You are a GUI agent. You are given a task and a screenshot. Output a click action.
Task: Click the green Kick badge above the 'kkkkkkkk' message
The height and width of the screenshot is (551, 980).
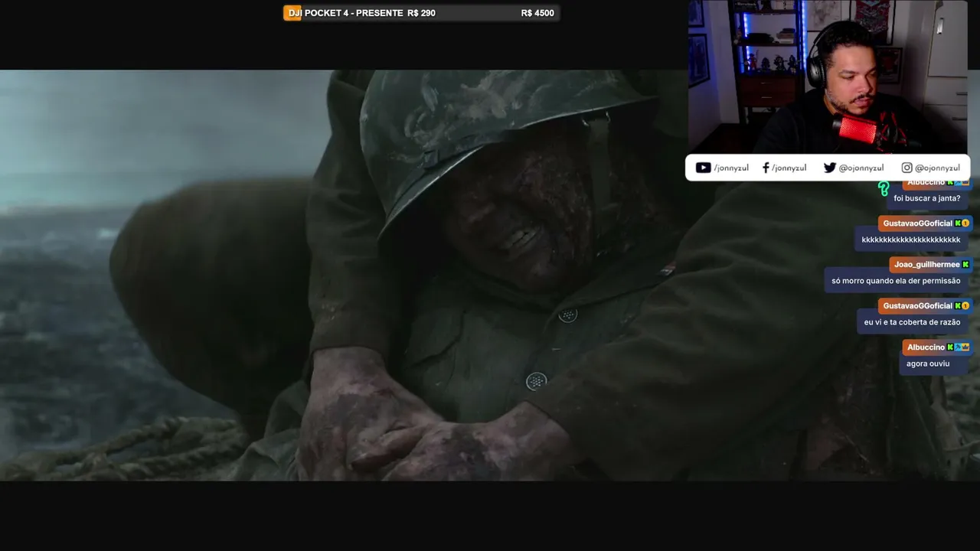pos(958,223)
